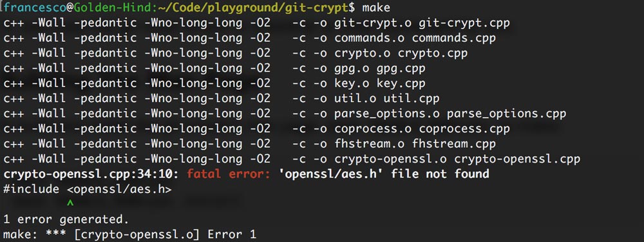
Task: Click the username 'francesco' in the prompt
Action: coord(35,7)
